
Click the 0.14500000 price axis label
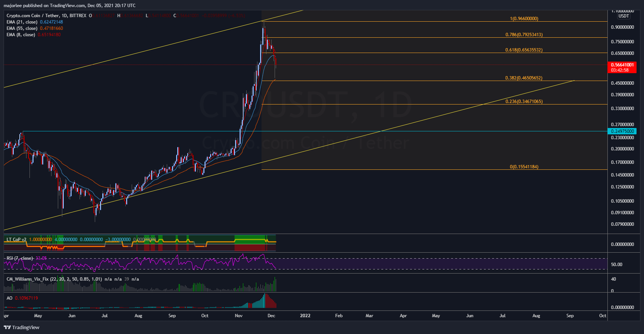coord(622,175)
